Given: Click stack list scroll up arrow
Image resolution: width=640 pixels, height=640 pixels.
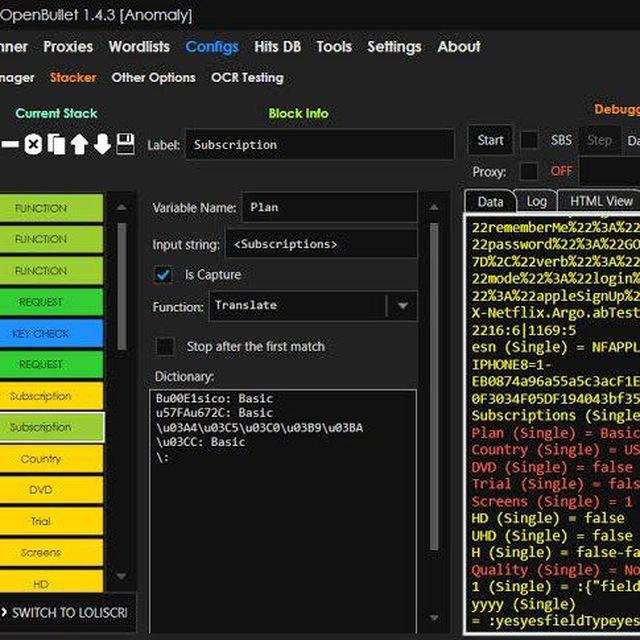Looking at the screenshot, I should click(121, 207).
